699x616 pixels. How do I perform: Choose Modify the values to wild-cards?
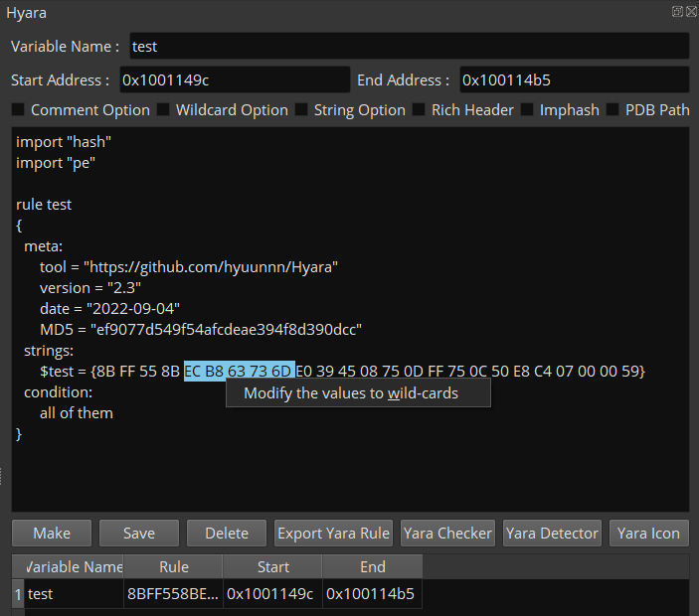point(351,393)
